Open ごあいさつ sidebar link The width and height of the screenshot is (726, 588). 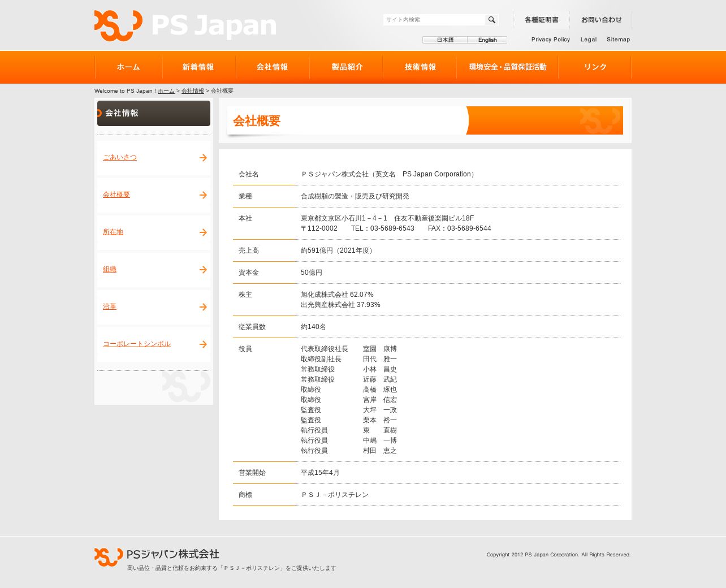(120, 158)
